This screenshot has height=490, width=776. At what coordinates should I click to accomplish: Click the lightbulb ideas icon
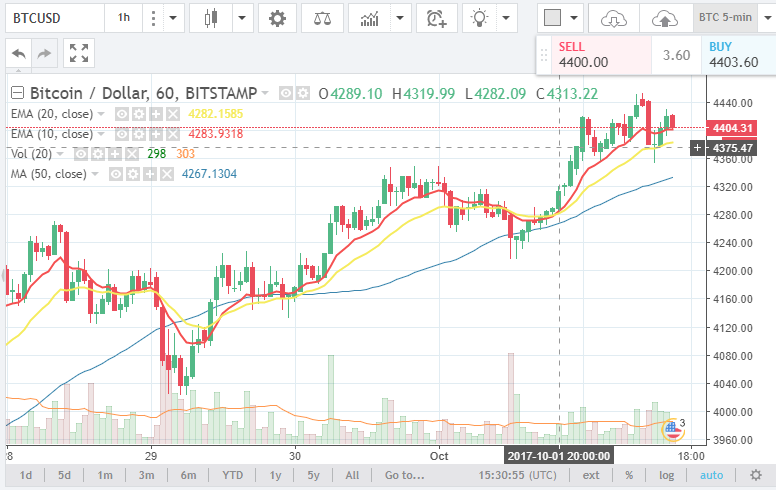(x=479, y=18)
